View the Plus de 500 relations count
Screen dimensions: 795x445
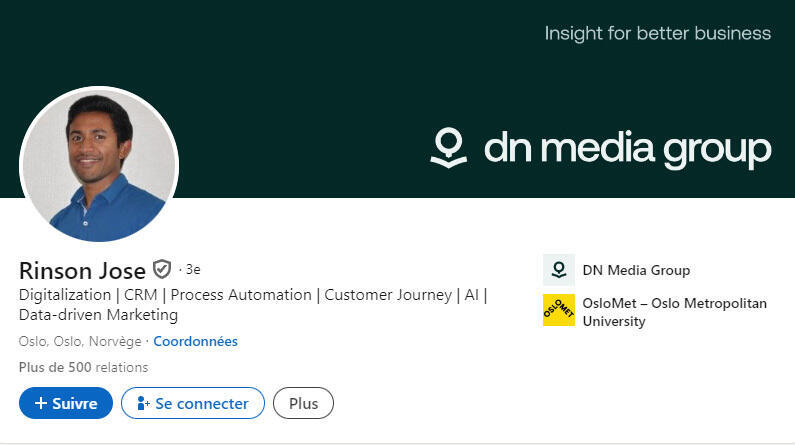[83, 367]
